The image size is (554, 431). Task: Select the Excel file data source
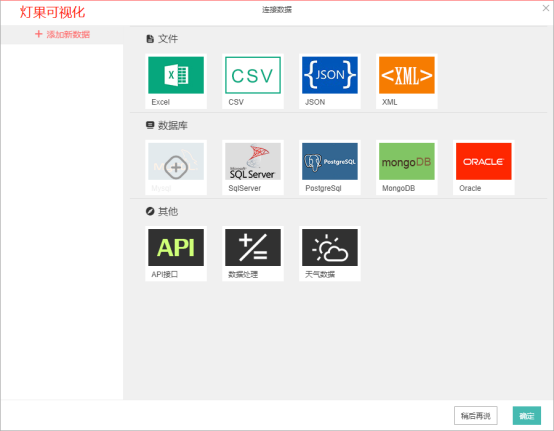pyautogui.click(x=176, y=81)
